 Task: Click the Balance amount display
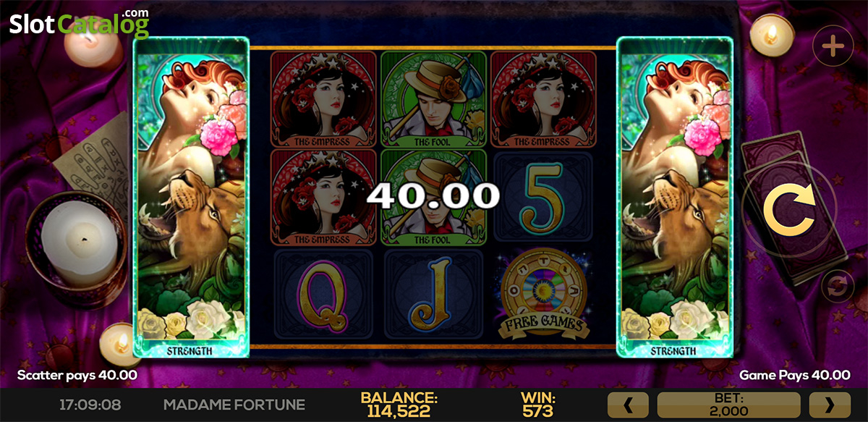399,405
